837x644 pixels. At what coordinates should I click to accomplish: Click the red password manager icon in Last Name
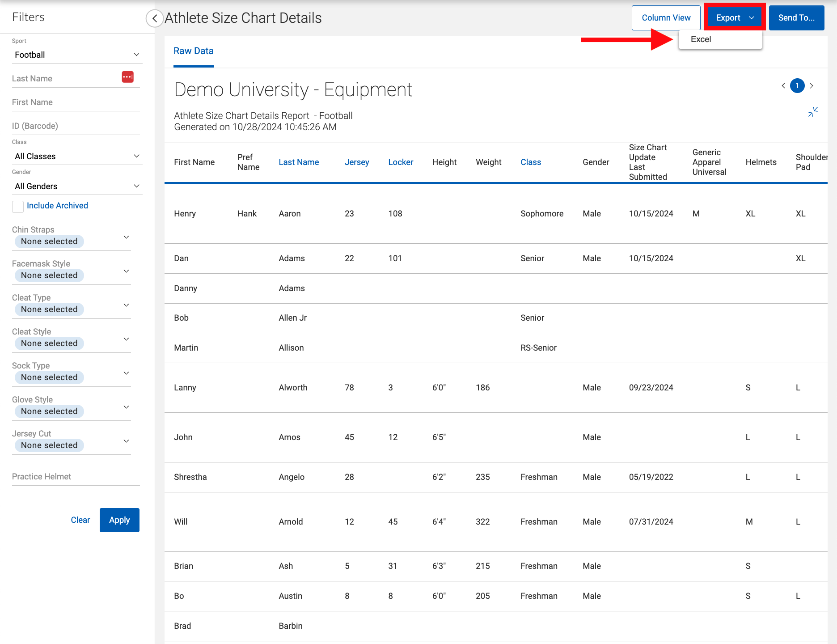coord(128,77)
